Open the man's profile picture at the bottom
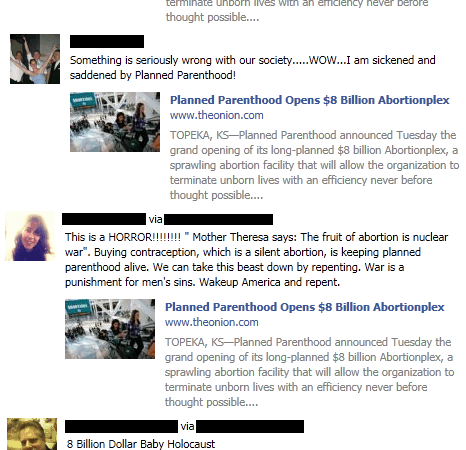The image size is (466, 450). (32, 434)
